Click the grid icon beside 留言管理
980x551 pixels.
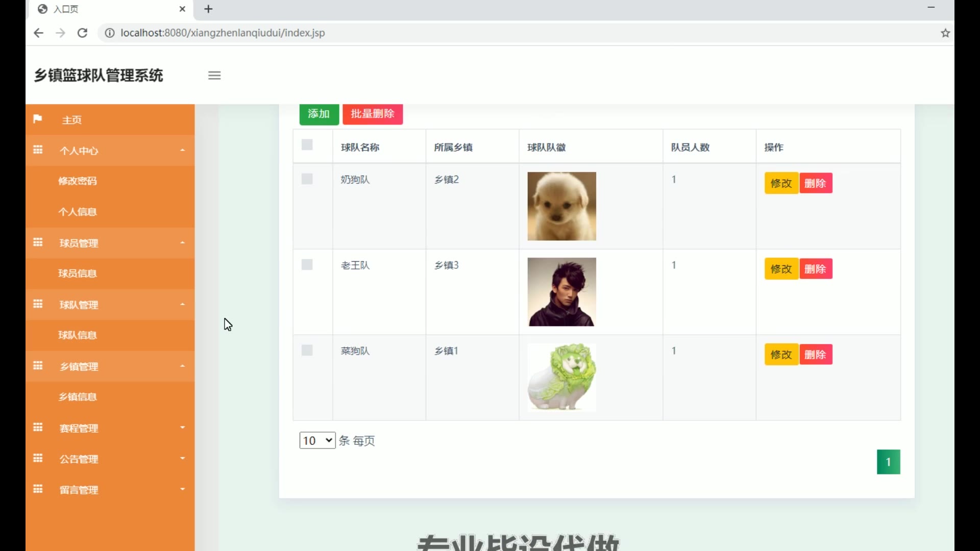pyautogui.click(x=38, y=489)
